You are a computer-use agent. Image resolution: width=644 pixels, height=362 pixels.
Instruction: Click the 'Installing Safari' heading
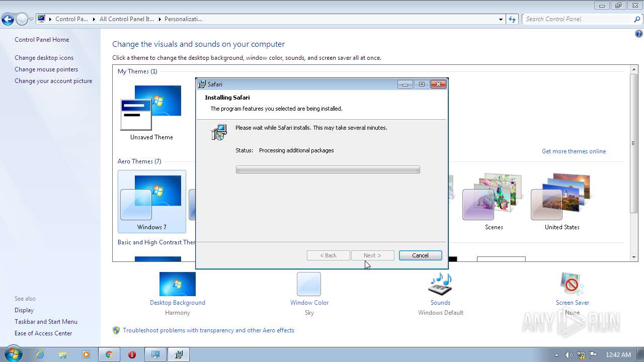227,98
